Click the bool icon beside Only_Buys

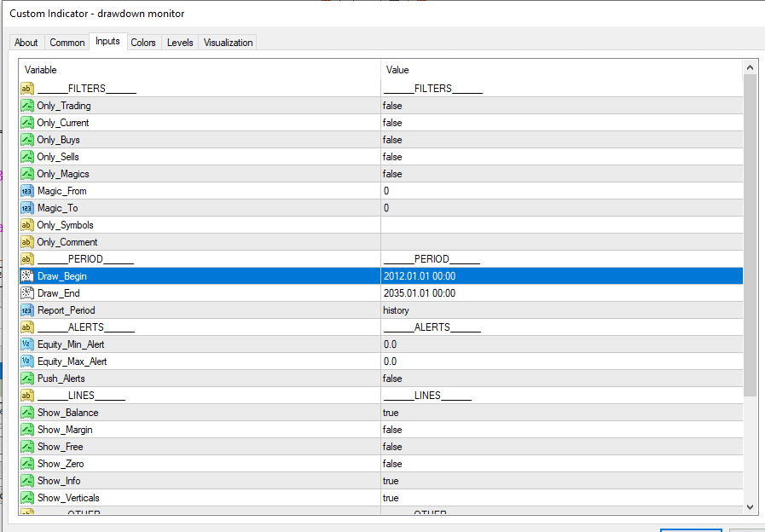click(27, 140)
